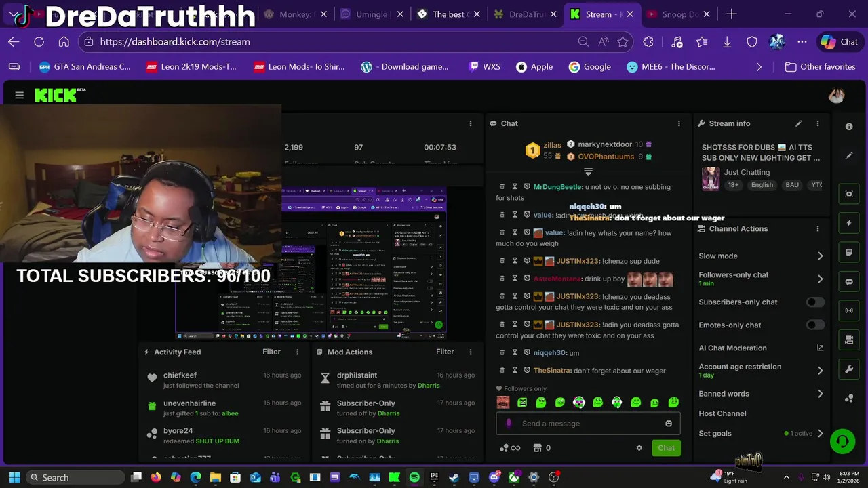Screen dimensions: 868x488
Task: Open Mod Actions Filter dropdown
Action: coord(445,352)
